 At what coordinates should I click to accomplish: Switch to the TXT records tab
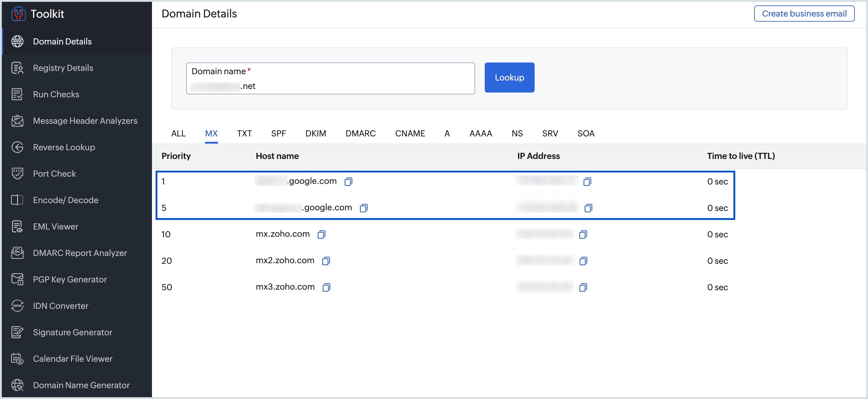tap(244, 133)
